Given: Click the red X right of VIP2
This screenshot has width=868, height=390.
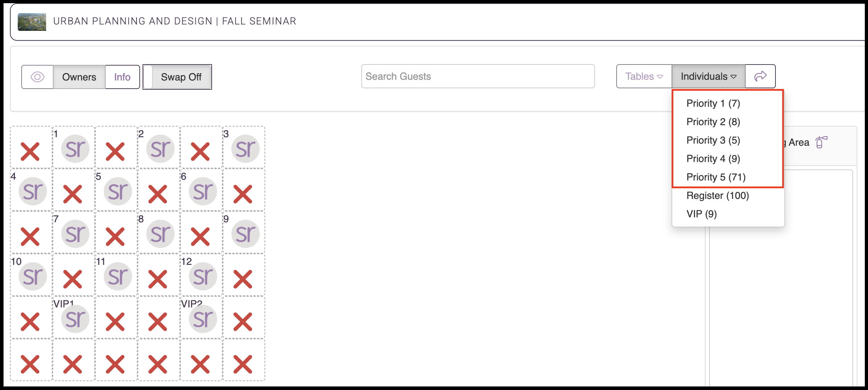Looking at the screenshot, I should pyautogui.click(x=243, y=322).
